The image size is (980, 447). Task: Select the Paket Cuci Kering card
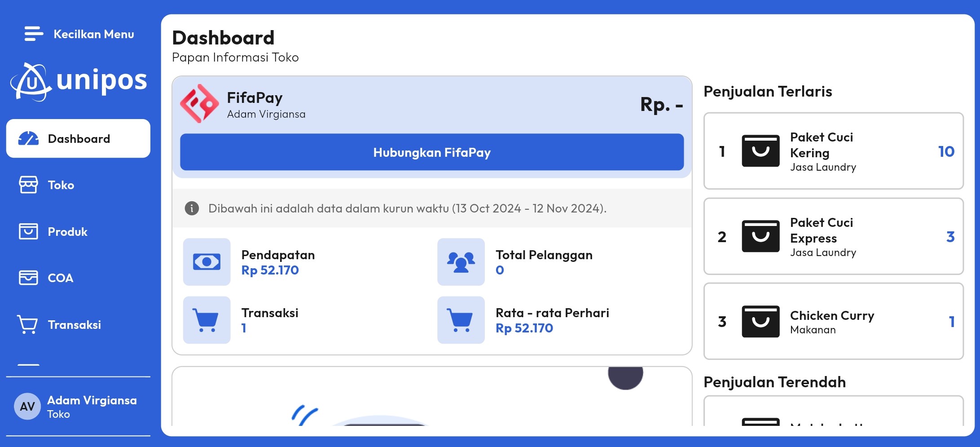(x=833, y=151)
